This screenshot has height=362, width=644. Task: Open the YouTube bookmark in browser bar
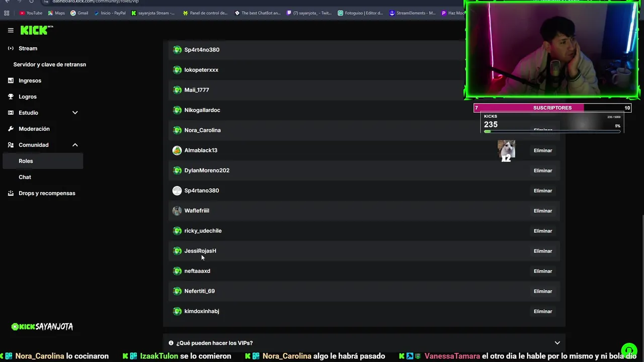click(x=31, y=13)
